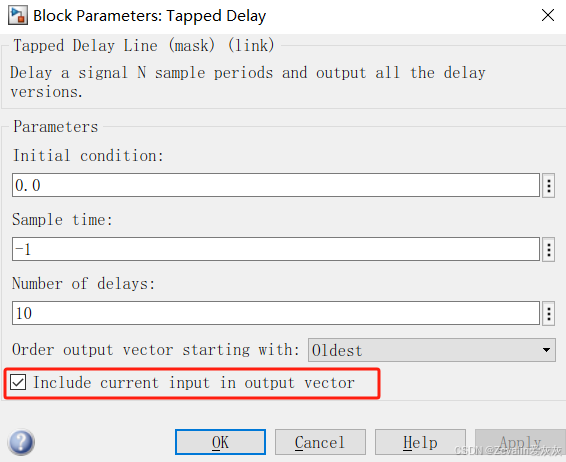Click the Sample time field showing -1
This screenshot has width=566, height=462.
click(276, 249)
